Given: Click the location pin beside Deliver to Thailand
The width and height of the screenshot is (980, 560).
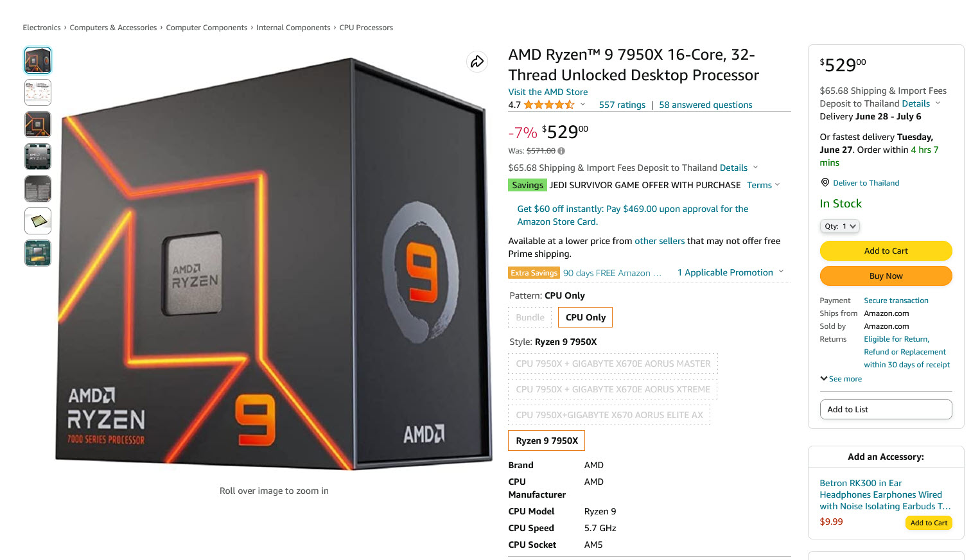Looking at the screenshot, I should pos(825,182).
